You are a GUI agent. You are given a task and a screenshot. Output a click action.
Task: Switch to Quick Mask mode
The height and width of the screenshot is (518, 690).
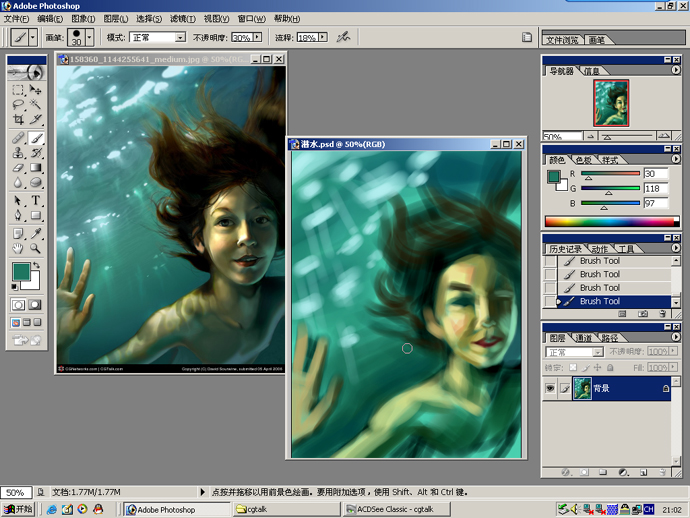pyautogui.click(x=36, y=304)
